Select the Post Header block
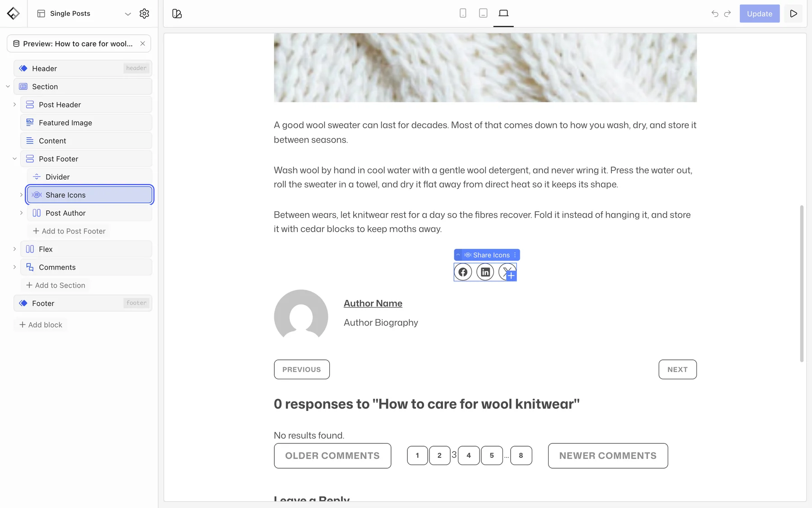812x508 pixels. [x=86, y=104]
